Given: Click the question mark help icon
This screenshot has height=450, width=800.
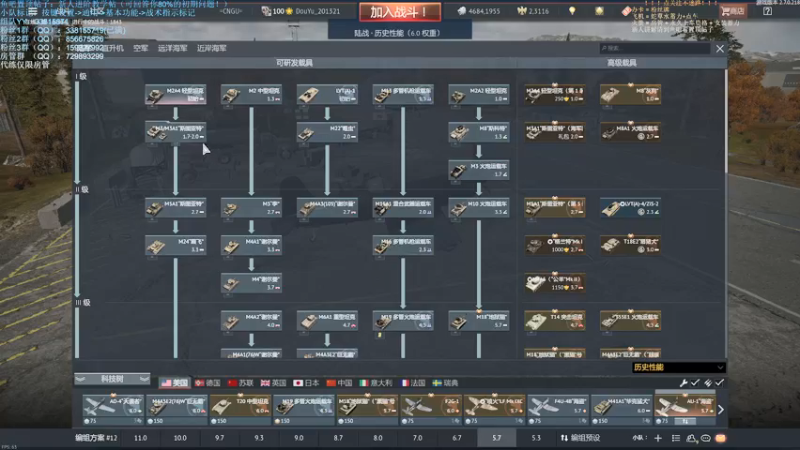Looking at the screenshot, I should (x=767, y=11).
